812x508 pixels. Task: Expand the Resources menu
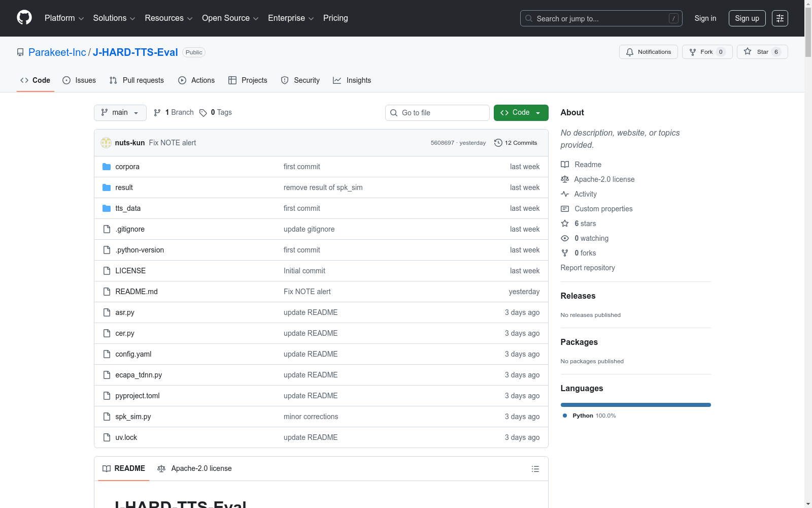point(169,18)
